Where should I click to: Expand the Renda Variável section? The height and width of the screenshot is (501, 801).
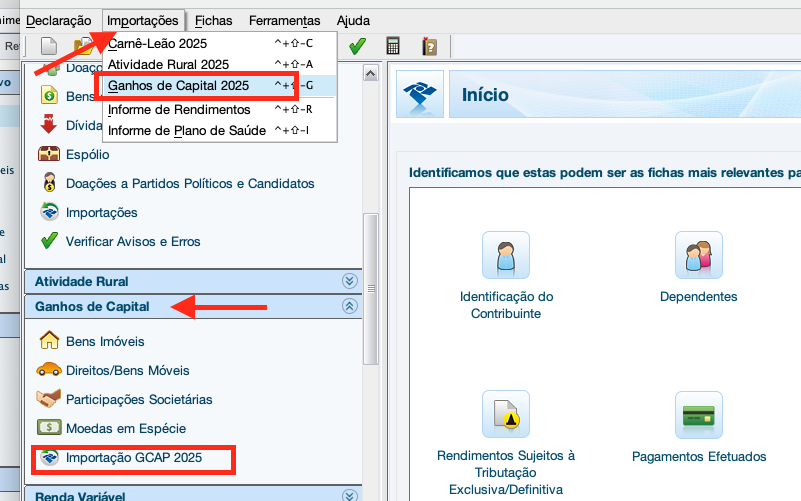point(349,495)
